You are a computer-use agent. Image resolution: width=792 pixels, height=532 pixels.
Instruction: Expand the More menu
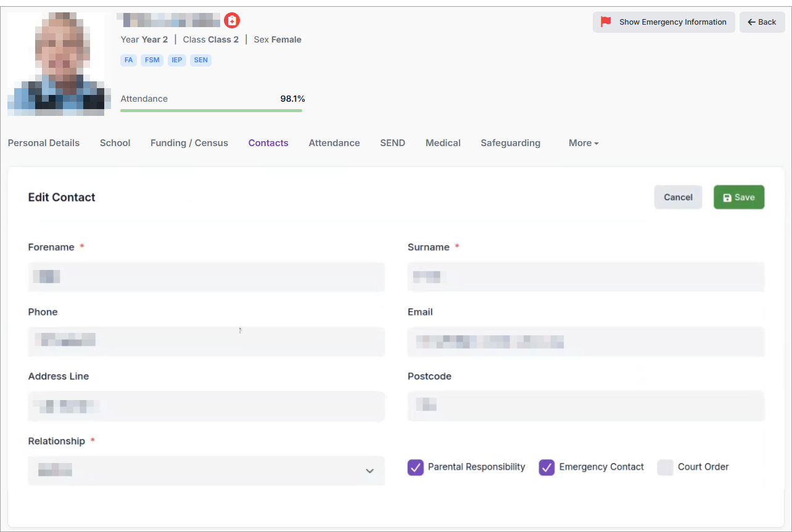point(583,143)
